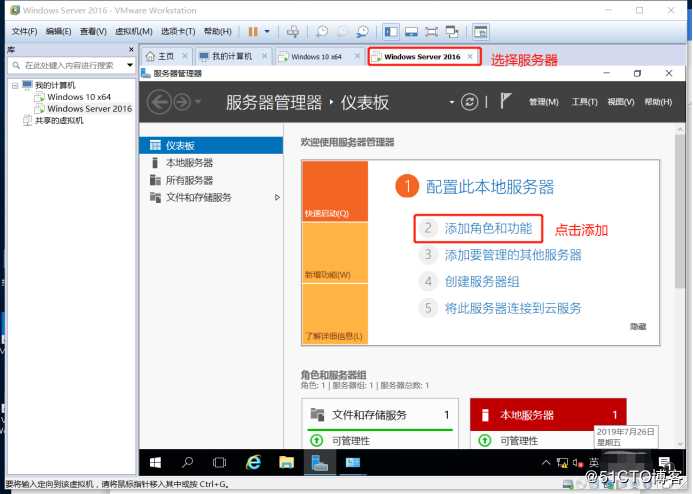Click the 添加角色和功能 link

click(488, 228)
